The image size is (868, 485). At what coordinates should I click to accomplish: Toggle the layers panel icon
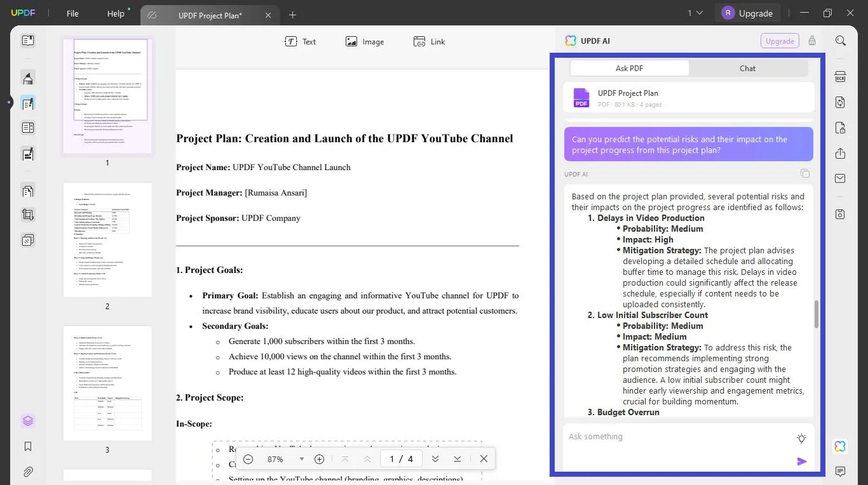pos(28,421)
